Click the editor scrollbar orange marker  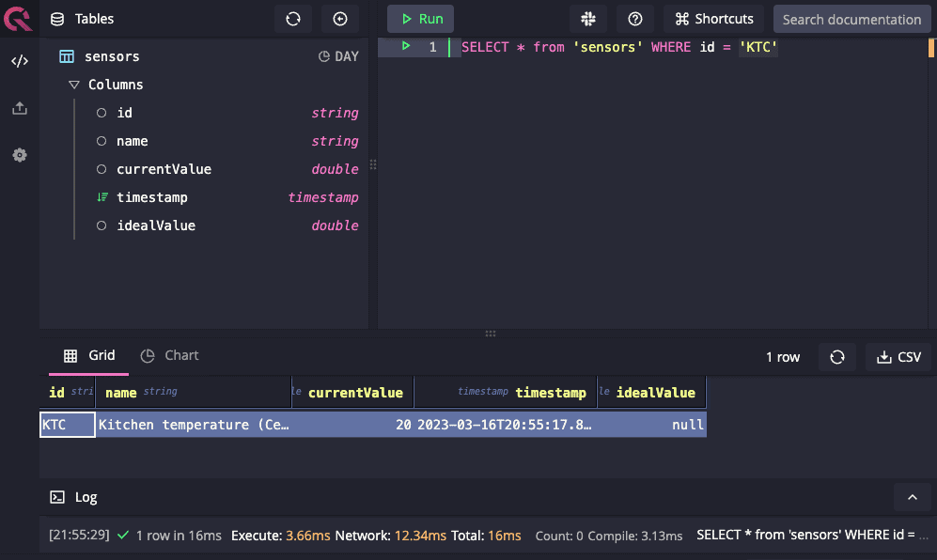[931, 48]
